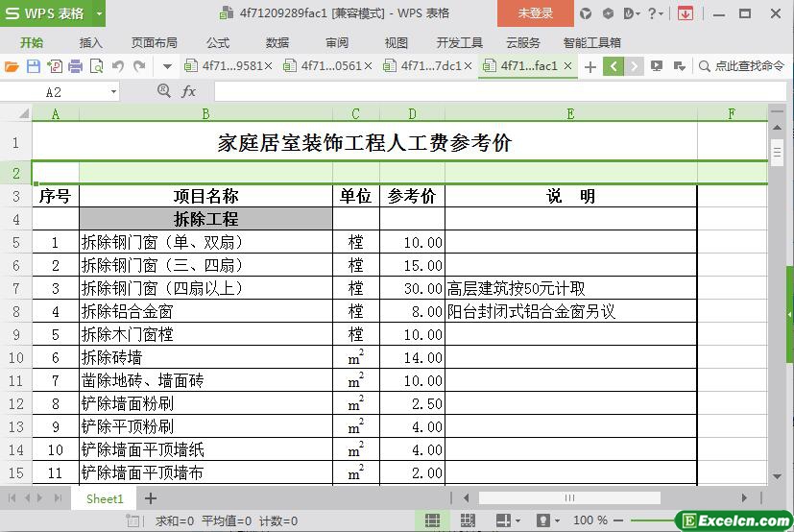
Task: Click the fx insert function icon
Action: pos(188,91)
